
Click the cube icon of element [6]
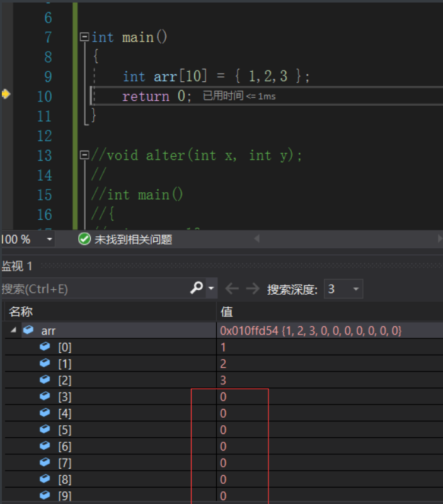pos(45,446)
